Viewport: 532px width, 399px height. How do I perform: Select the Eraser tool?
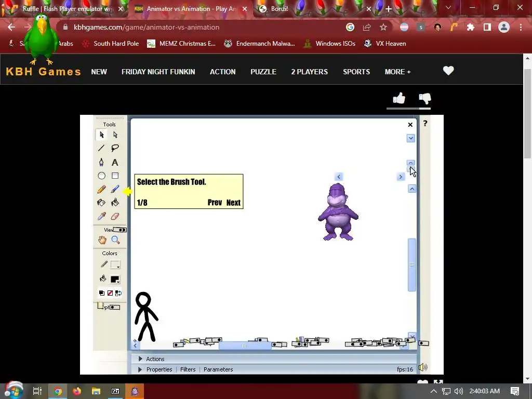(115, 216)
